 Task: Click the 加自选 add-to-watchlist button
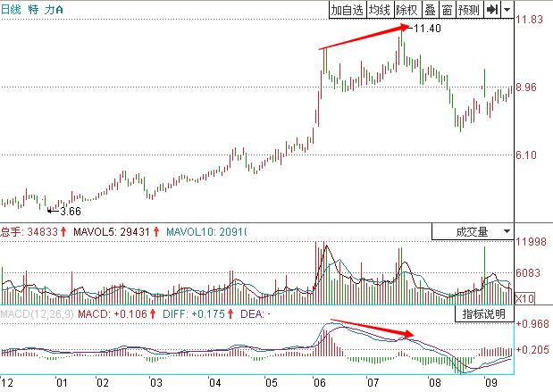[x=348, y=10]
